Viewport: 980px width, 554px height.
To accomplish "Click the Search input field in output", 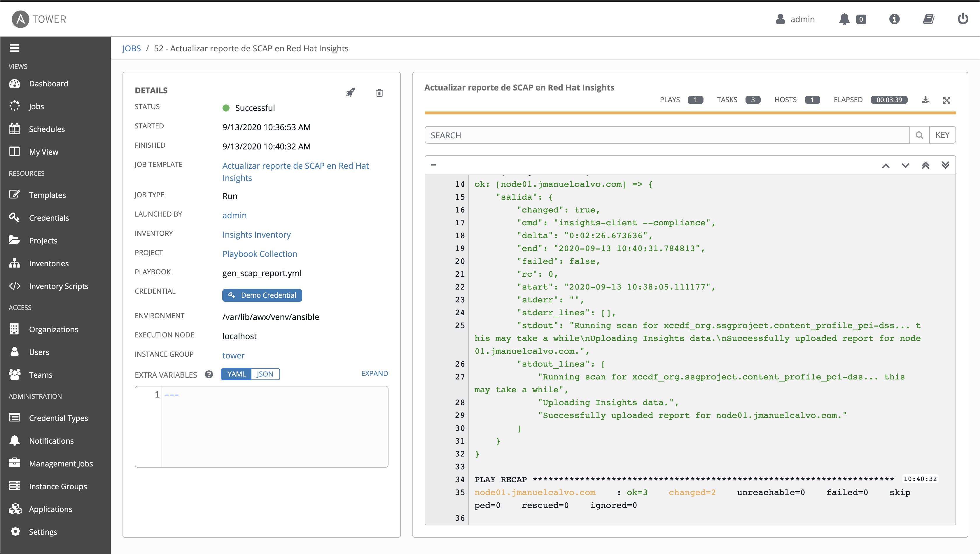I will click(x=666, y=135).
